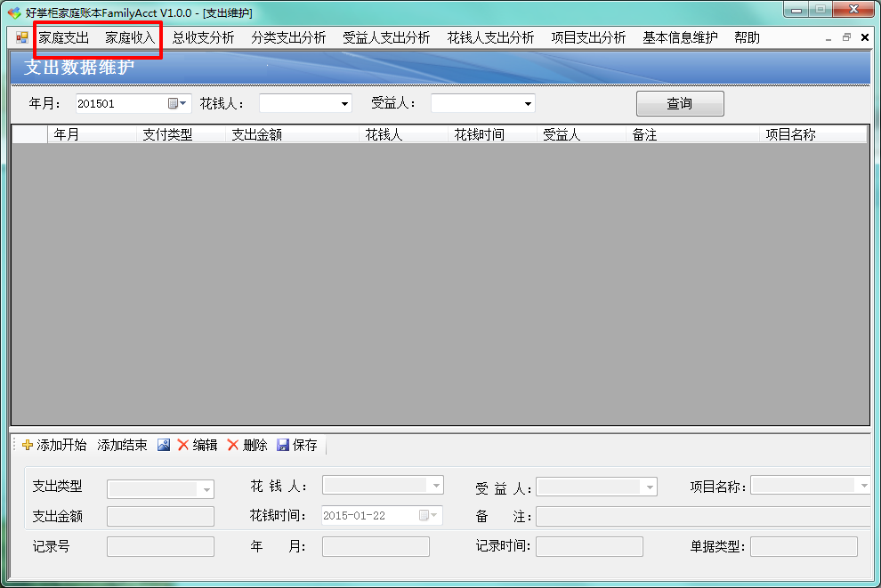The height and width of the screenshot is (588, 881).
Task: Open the 总收支分析 menu
Action: pyautogui.click(x=203, y=37)
